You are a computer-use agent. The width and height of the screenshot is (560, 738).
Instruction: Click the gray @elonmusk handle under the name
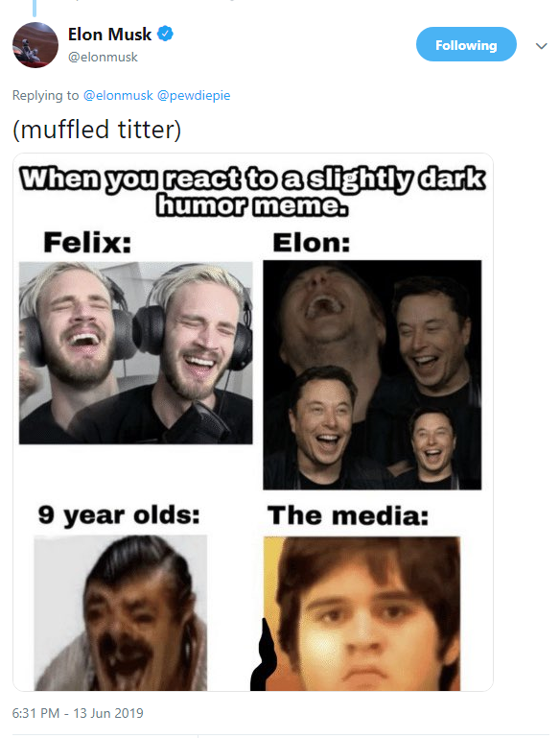click(x=103, y=58)
